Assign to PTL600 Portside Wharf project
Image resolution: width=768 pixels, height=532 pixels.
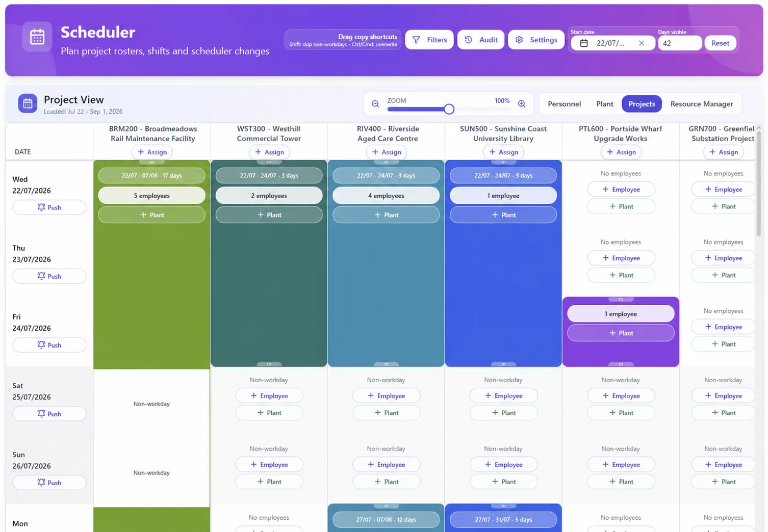click(x=621, y=152)
